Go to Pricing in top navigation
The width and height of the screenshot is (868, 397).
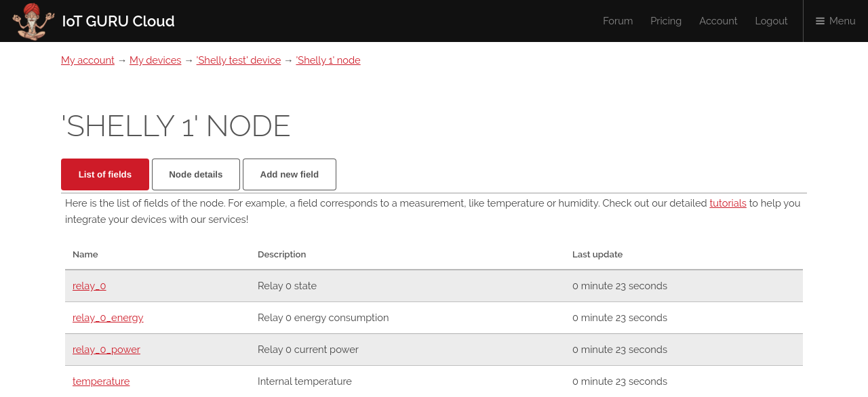tap(665, 21)
